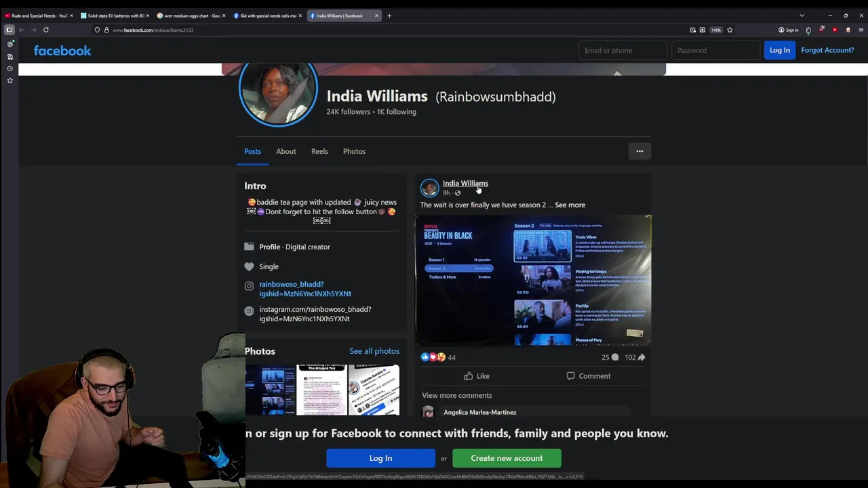Click the padlock site info icon
This screenshot has width=868, height=488.
point(106,30)
